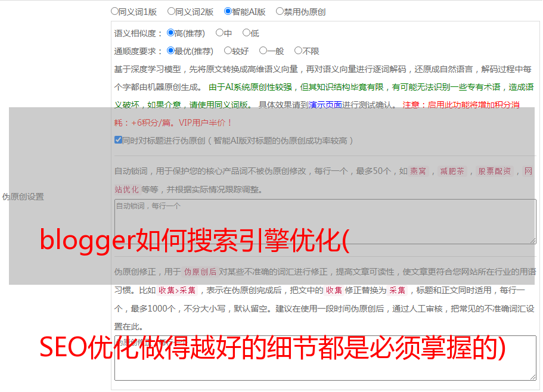Click the red VIP用户半价 notice text
Image resolution: width=543 pixels, height=392 pixels.
(x=206, y=123)
